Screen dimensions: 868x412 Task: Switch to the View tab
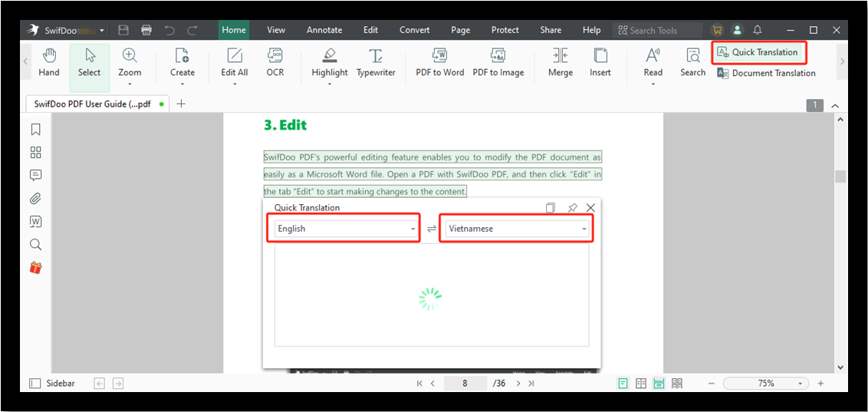[276, 30]
